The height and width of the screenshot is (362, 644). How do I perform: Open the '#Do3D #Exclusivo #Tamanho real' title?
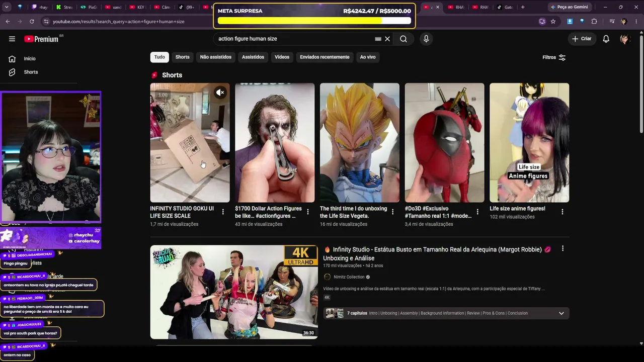click(x=438, y=212)
